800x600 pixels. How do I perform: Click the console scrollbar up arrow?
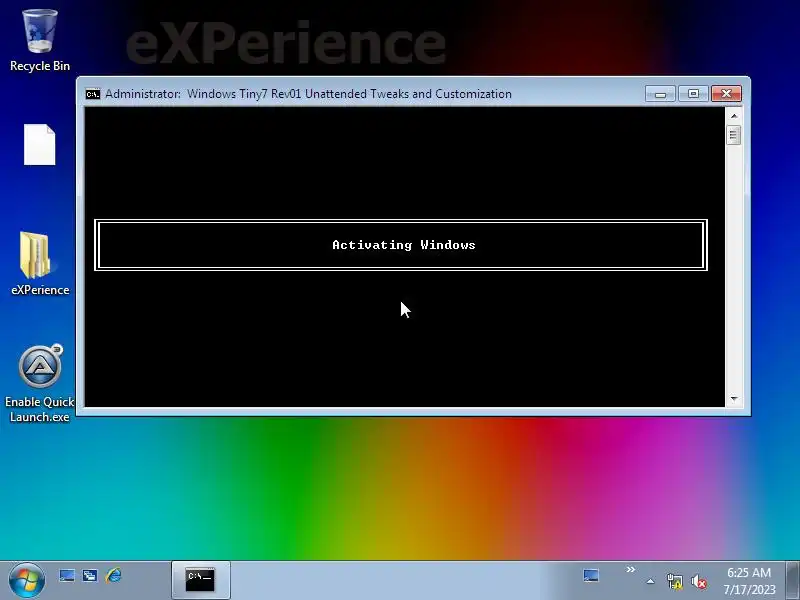click(x=734, y=116)
